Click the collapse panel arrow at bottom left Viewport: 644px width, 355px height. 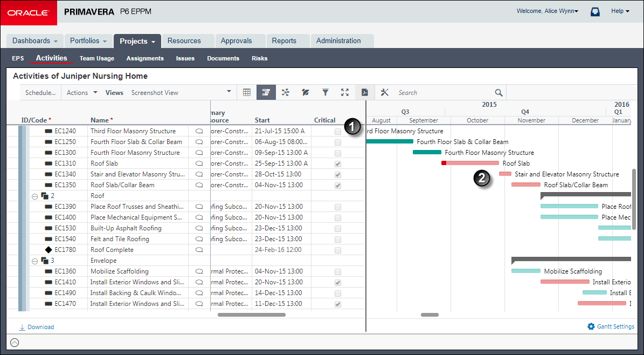click(x=15, y=342)
